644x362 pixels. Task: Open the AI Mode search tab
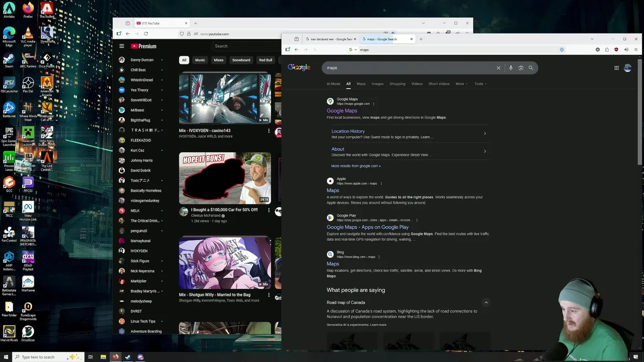point(333,83)
